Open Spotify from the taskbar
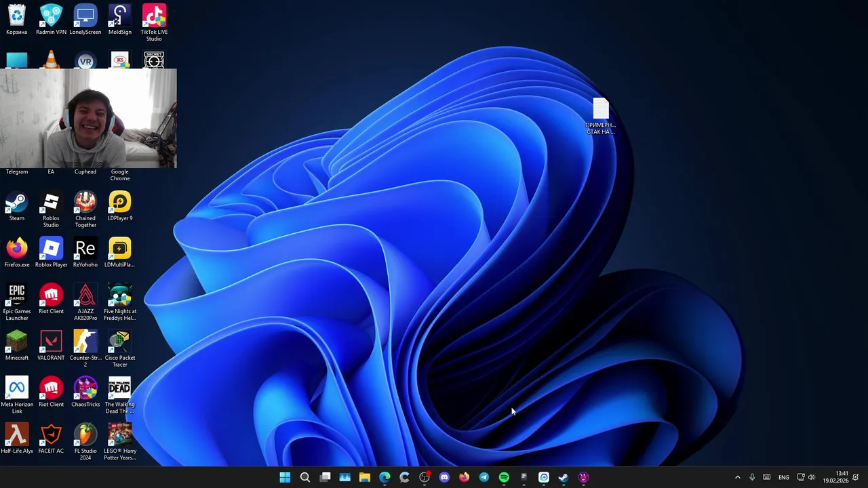This screenshot has width=868, height=488. click(x=504, y=477)
